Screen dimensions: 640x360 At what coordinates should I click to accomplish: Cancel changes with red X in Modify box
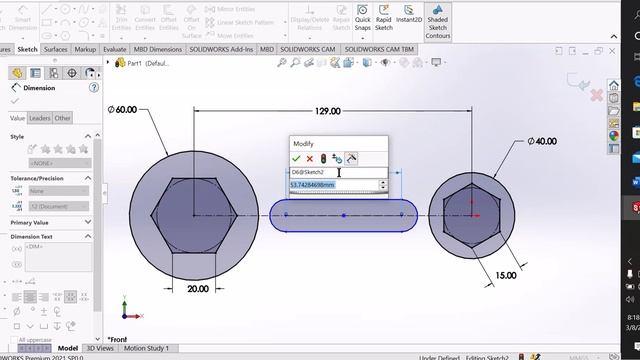[x=310, y=159]
